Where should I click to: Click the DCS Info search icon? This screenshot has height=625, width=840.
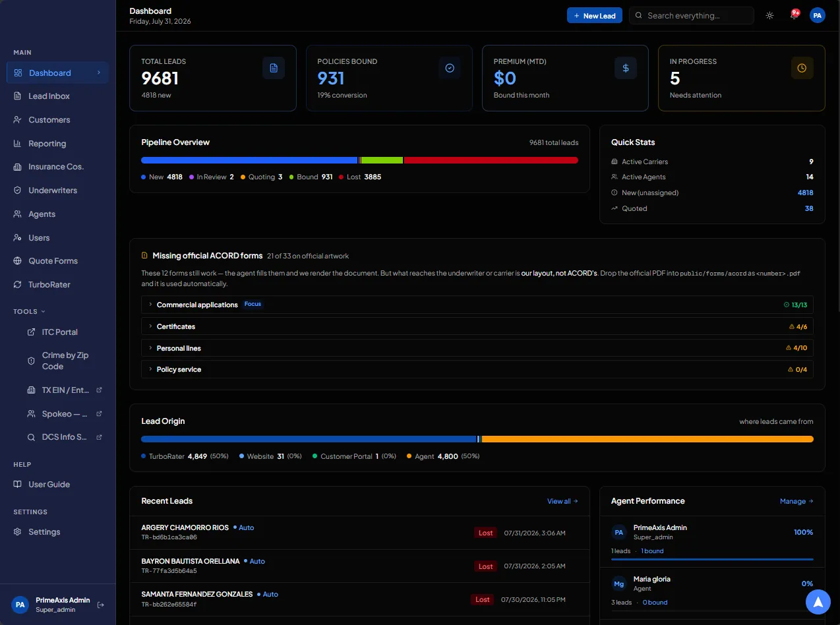(x=31, y=437)
